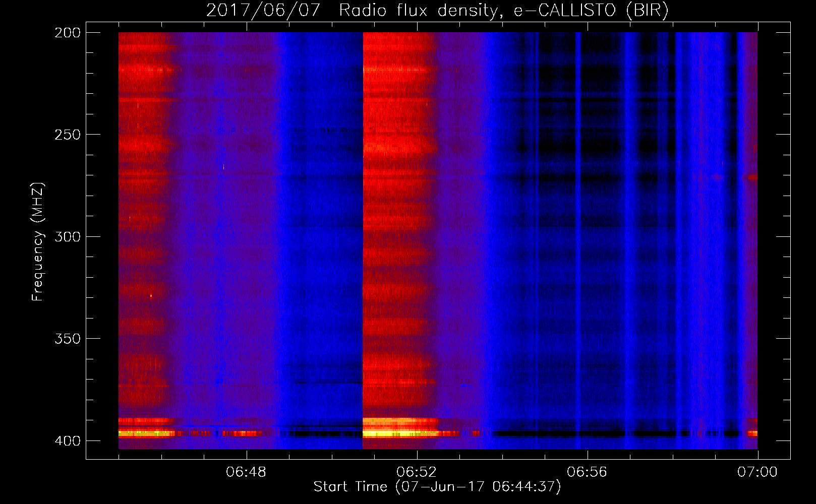Select the 300 frequency tick label
Screen dimensions: 816x504
point(68,236)
